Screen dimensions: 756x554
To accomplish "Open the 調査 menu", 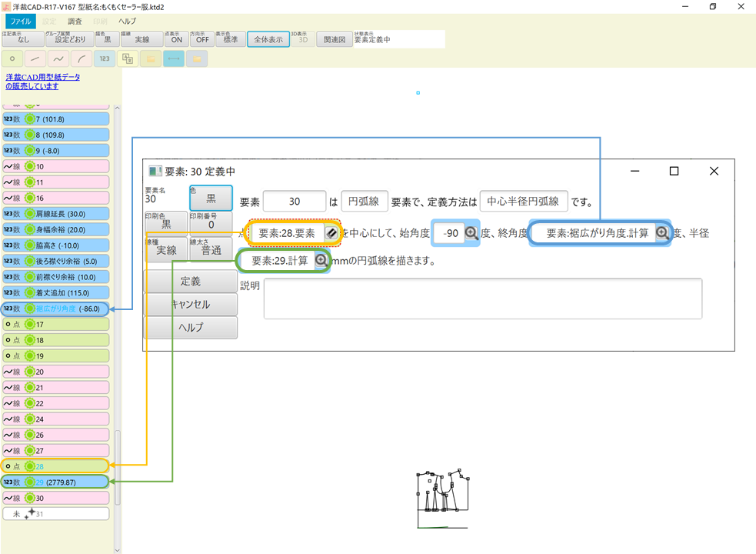I will pos(74,22).
